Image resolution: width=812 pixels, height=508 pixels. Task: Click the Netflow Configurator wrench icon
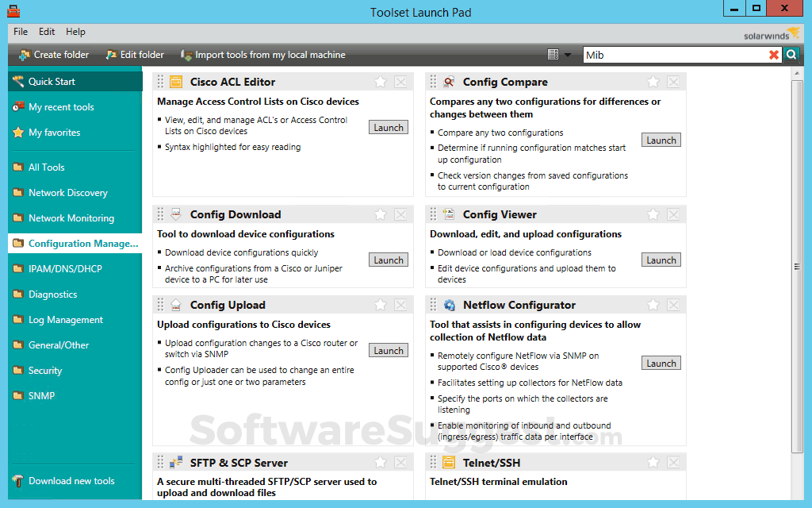coord(449,304)
